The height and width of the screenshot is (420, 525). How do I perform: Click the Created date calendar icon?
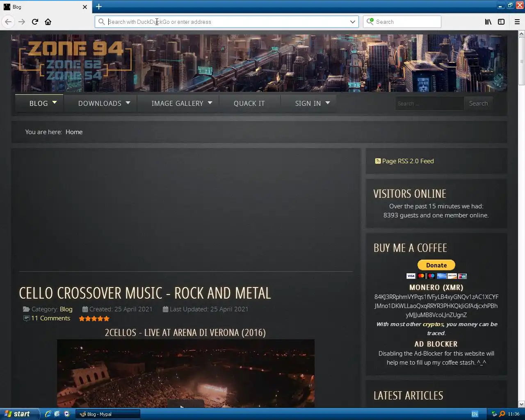(x=85, y=309)
